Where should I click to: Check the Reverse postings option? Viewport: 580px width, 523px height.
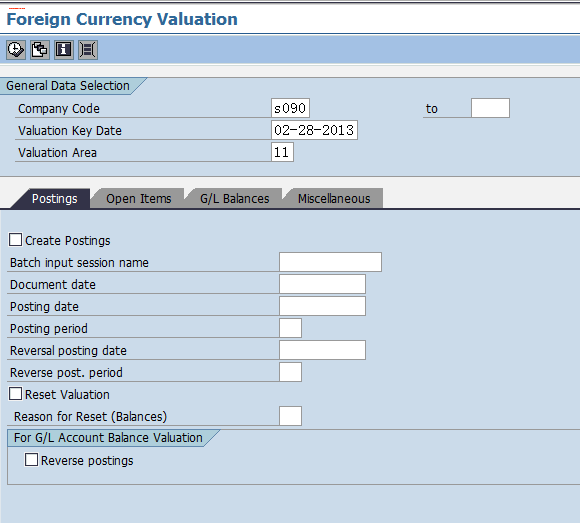pyautogui.click(x=31, y=460)
